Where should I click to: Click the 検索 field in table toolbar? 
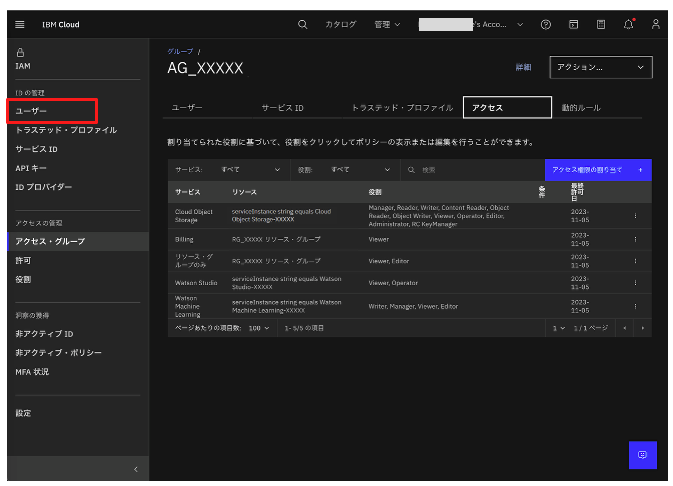pyautogui.click(x=475, y=170)
